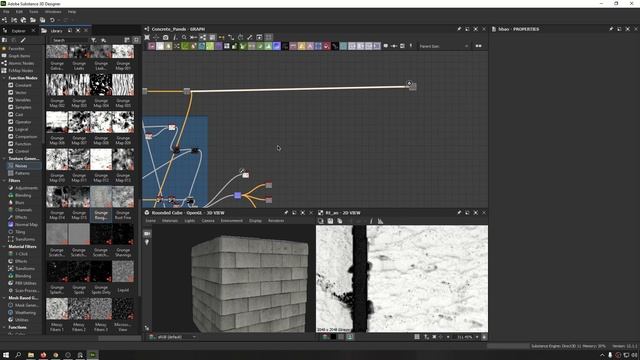The image size is (640, 360).
Task: Select Graph Items in the library tree
Action: [x=19, y=56]
